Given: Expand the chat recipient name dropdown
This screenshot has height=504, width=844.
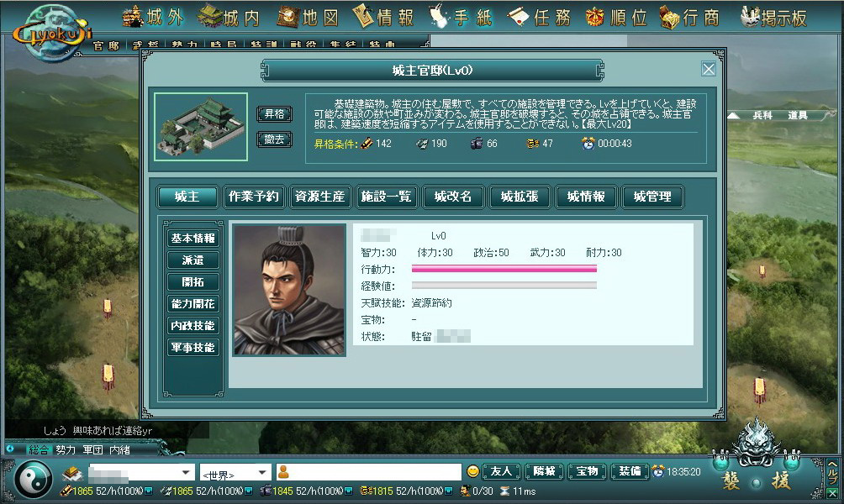Looking at the screenshot, I should pyautogui.click(x=186, y=473).
